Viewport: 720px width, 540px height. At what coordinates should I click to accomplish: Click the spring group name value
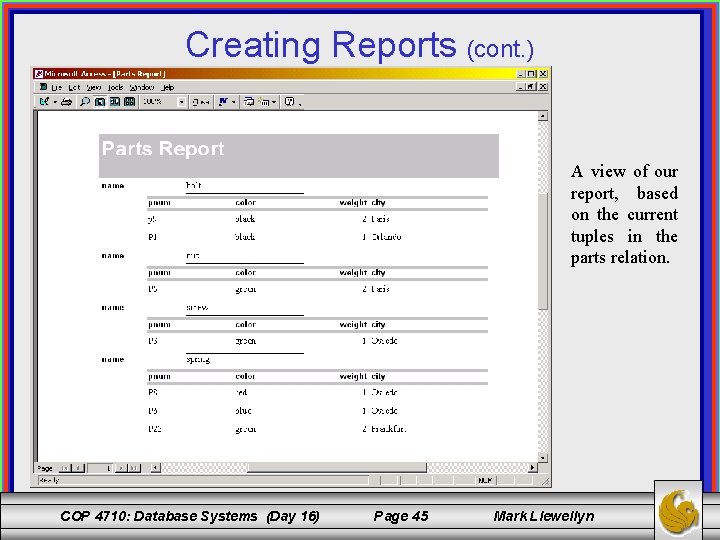198,360
